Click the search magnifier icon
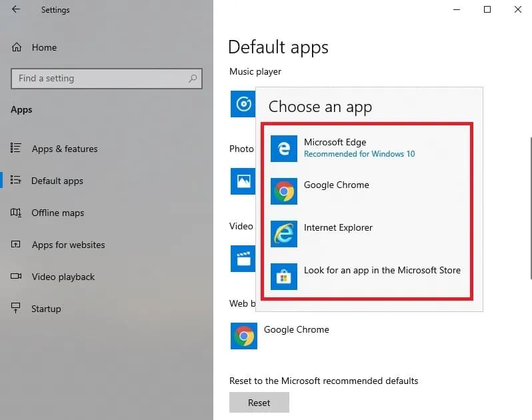Viewport: 532px width, 420px height. click(193, 79)
